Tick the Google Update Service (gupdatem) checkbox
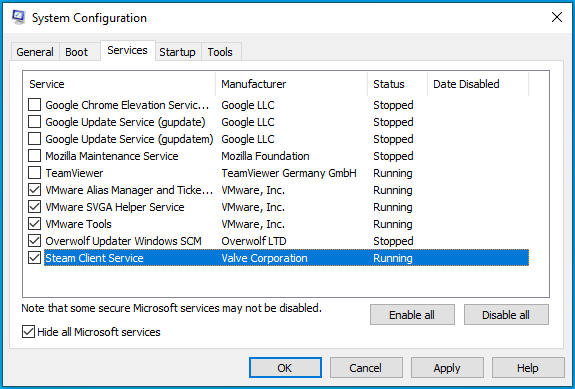Image resolution: width=575 pixels, height=389 pixels. pyautogui.click(x=34, y=139)
